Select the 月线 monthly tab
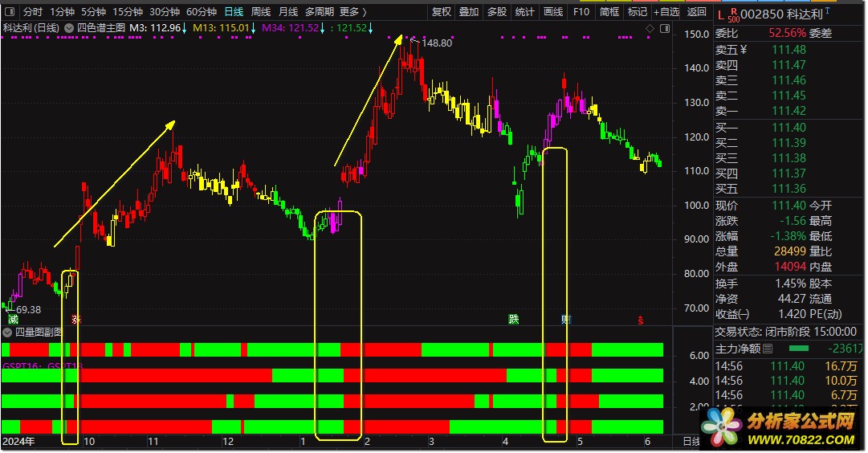This screenshot has height=453, width=868. pos(287,11)
